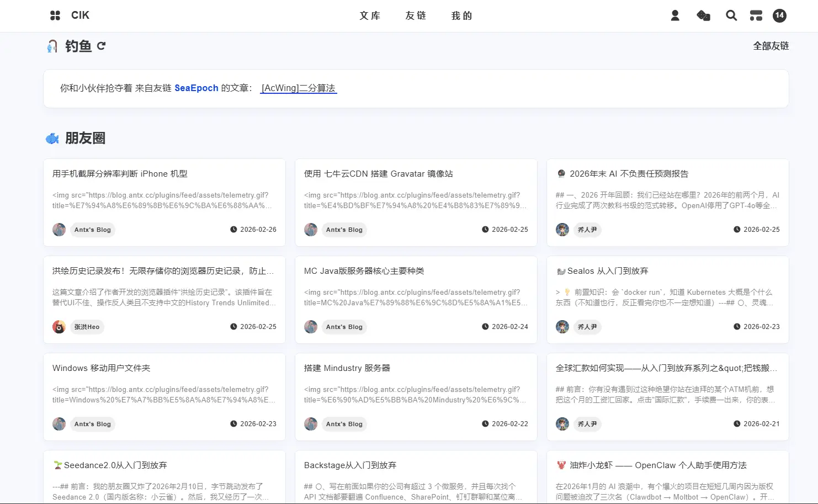The image size is (818, 504).
Task: Open the 友链 menu
Action: pyautogui.click(x=416, y=15)
